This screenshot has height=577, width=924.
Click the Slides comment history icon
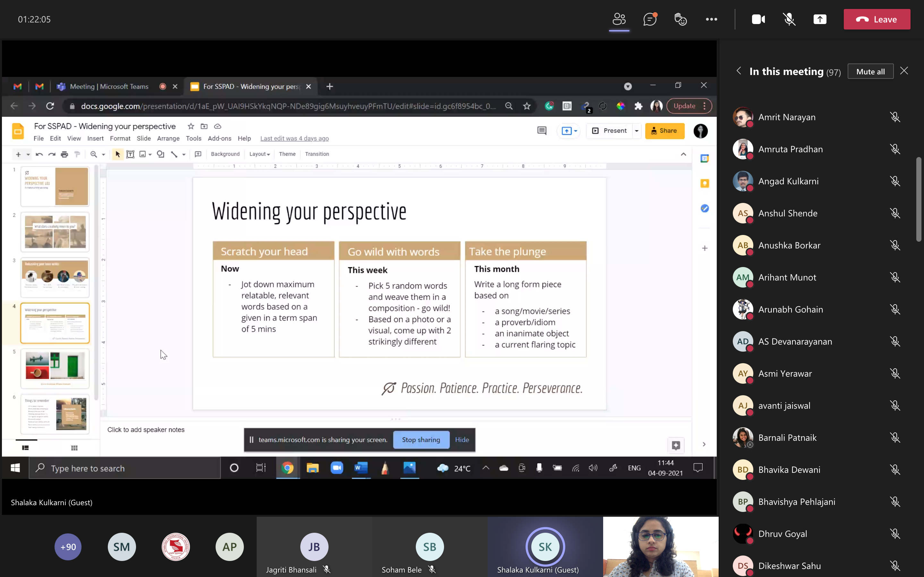coord(542,131)
